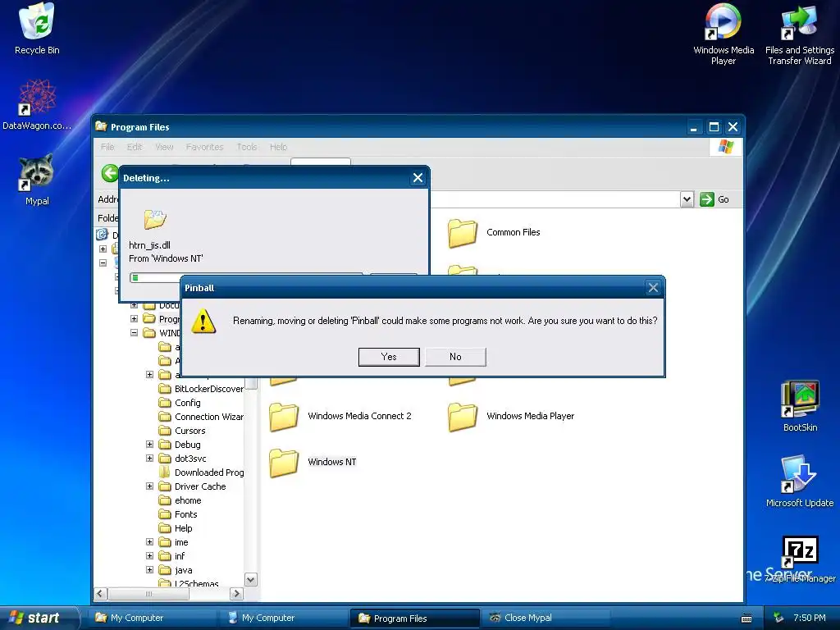Open the Edit menu
Image resolution: width=840 pixels, height=630 pixels.
pyautogui.click(x=134, y=147)
